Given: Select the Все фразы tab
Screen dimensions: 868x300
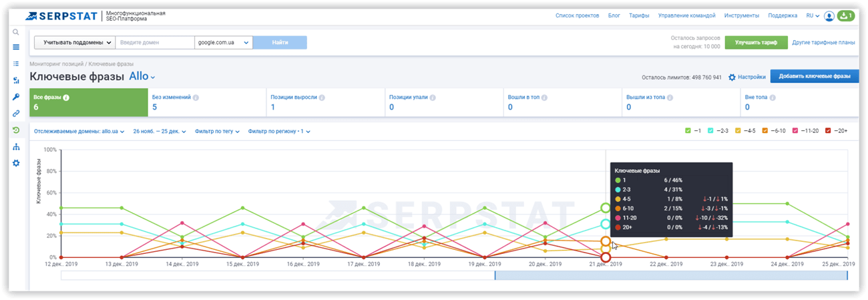Looking at the screenshot, I should 88,102.
